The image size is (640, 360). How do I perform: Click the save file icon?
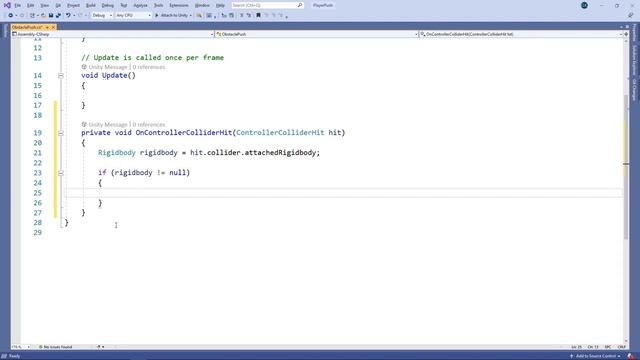coord(51,16)
